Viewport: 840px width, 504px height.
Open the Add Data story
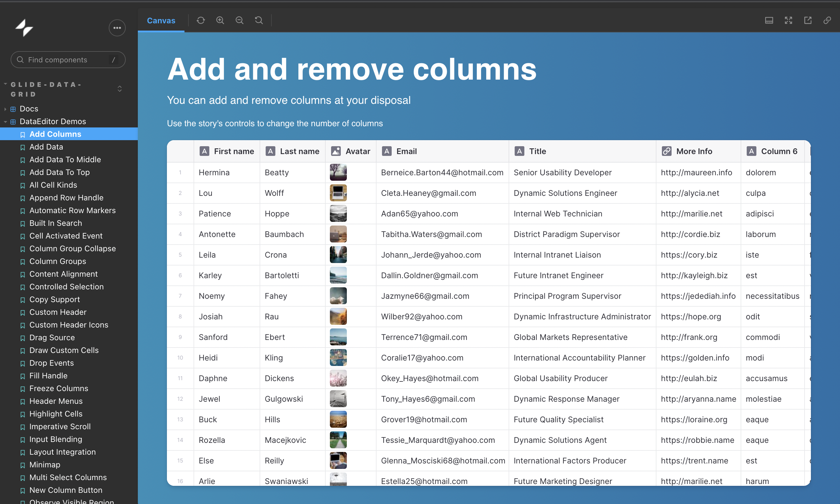[x=46, y=147]
